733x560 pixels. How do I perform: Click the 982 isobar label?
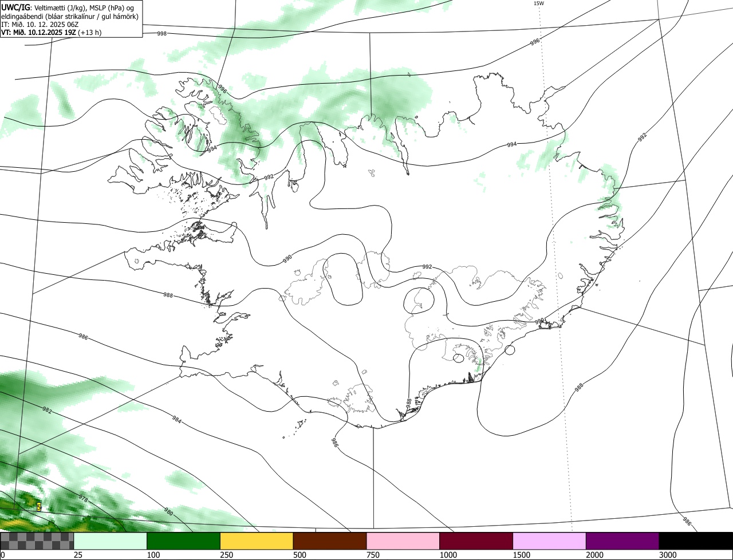(x=46, y=410)
